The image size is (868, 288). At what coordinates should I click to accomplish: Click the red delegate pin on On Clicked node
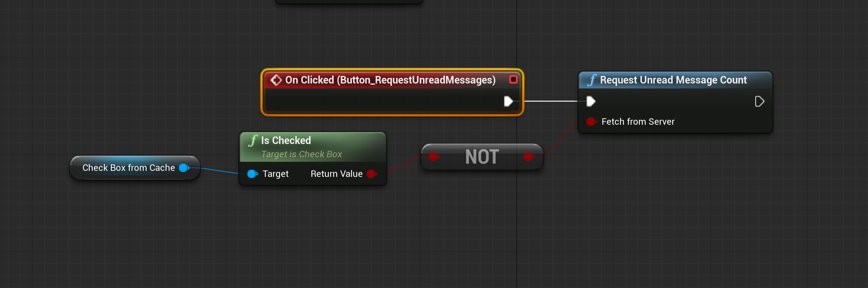(513, 80)
